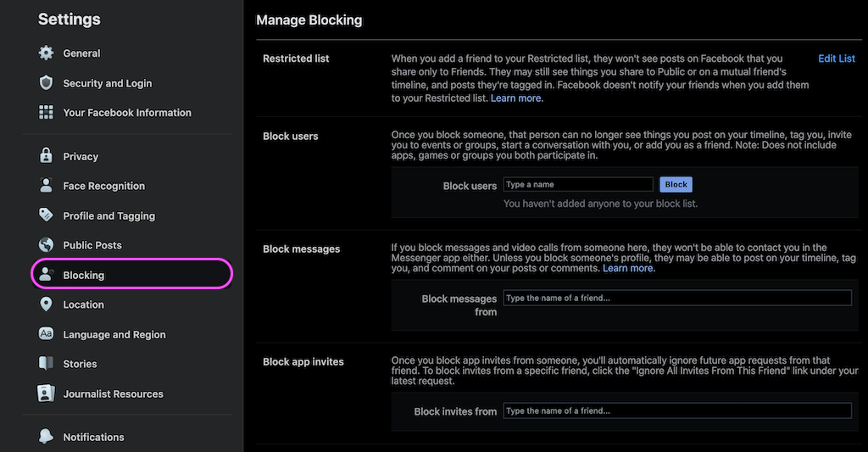The height and width of the screenshot is (452, 868).
Task: Click the General settings gear icon
Action: tap(46, 53)
